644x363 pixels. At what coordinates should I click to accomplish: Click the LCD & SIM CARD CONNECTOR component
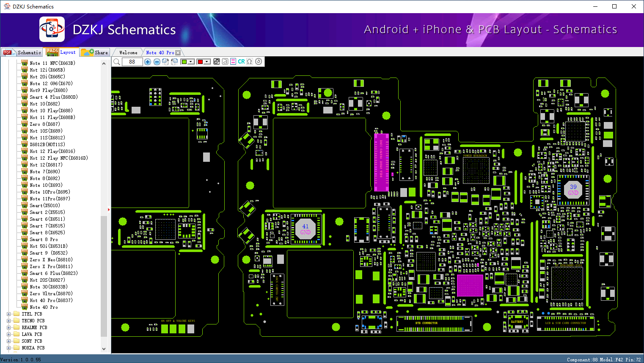pyautogui.click(x=565, y=323)
